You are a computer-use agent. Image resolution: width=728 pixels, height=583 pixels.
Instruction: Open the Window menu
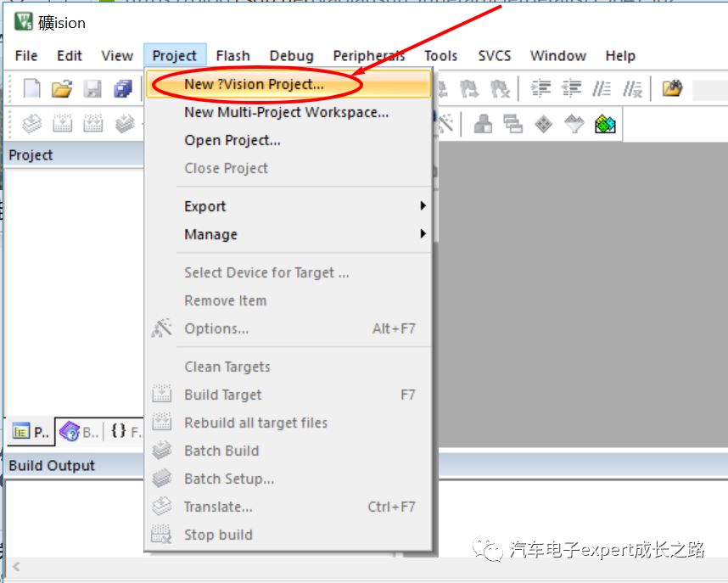[x=558, y=56]
